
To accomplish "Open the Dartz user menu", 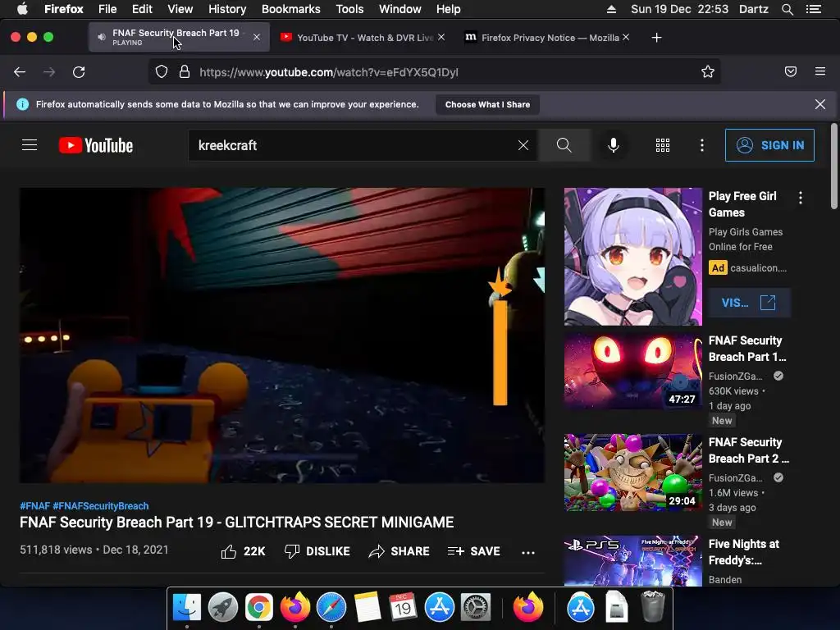I will (753, 9).
